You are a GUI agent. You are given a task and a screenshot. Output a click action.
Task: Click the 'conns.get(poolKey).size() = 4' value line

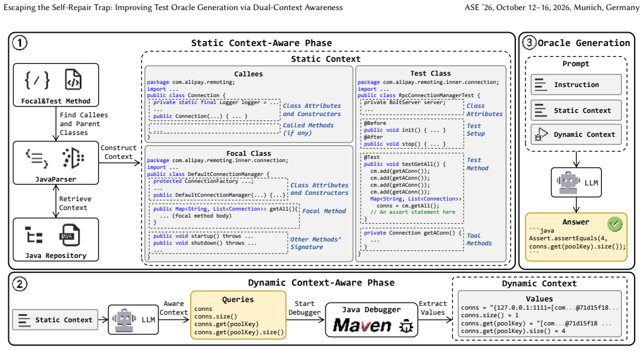click(x=513, y=330)
